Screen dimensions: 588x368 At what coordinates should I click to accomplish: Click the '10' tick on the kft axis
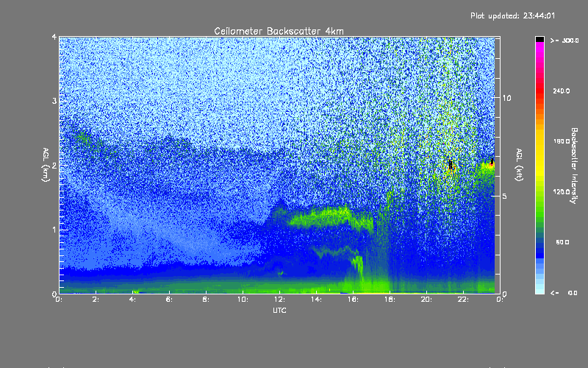coord(506,98)
